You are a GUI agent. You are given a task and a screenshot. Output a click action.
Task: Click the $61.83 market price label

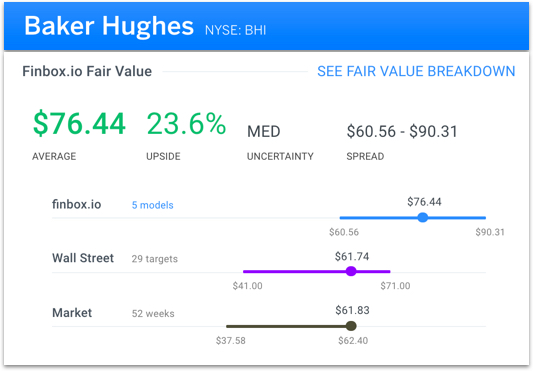pos(352,310)
